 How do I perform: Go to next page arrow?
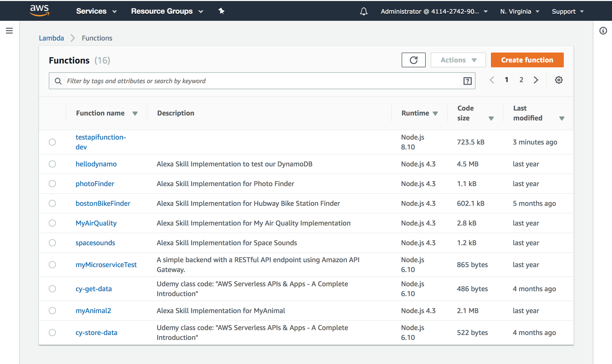point(536,80)
